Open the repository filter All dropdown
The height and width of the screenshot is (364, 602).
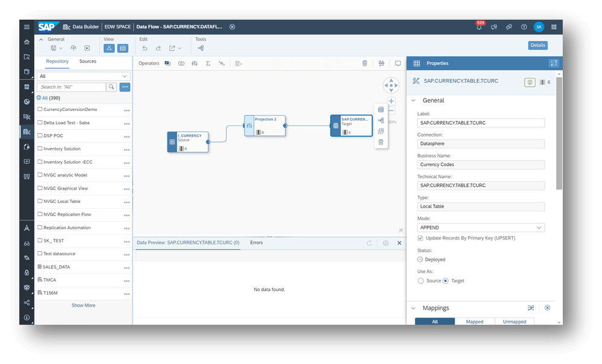click(83, 76)
